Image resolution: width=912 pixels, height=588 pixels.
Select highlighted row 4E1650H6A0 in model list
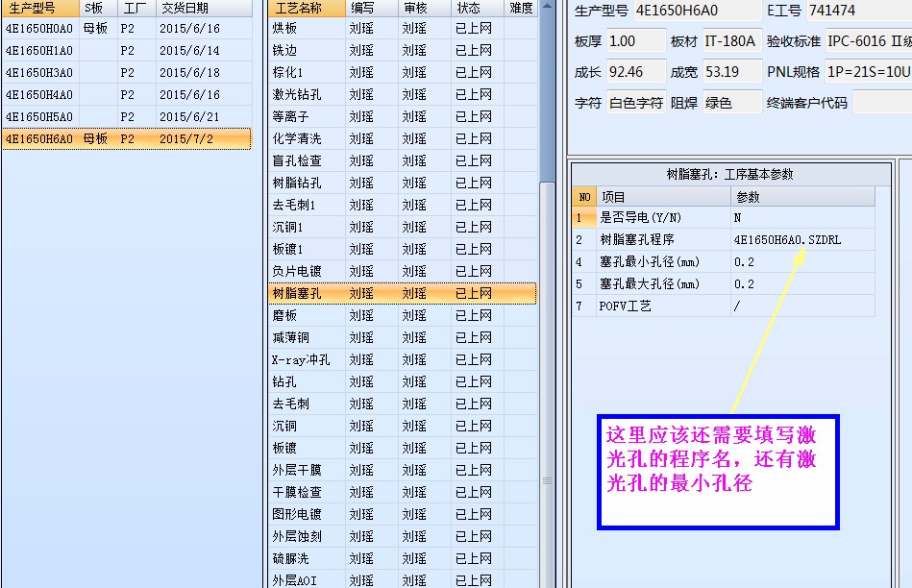[127, 139]
